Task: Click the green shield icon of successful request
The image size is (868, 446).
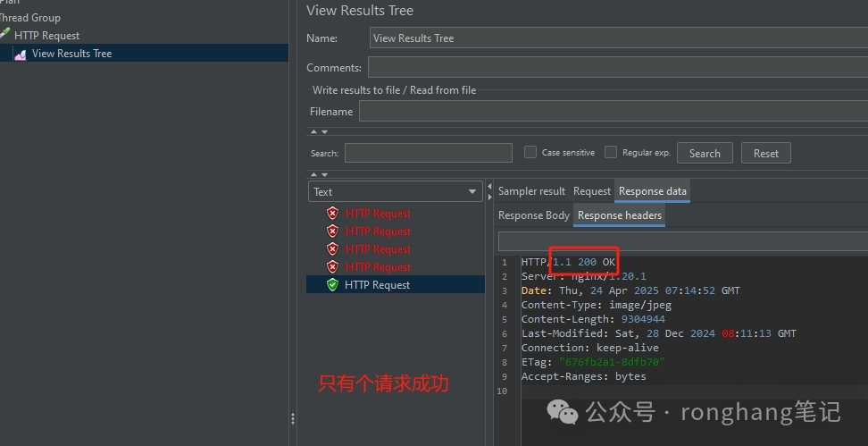Action: 332,285
